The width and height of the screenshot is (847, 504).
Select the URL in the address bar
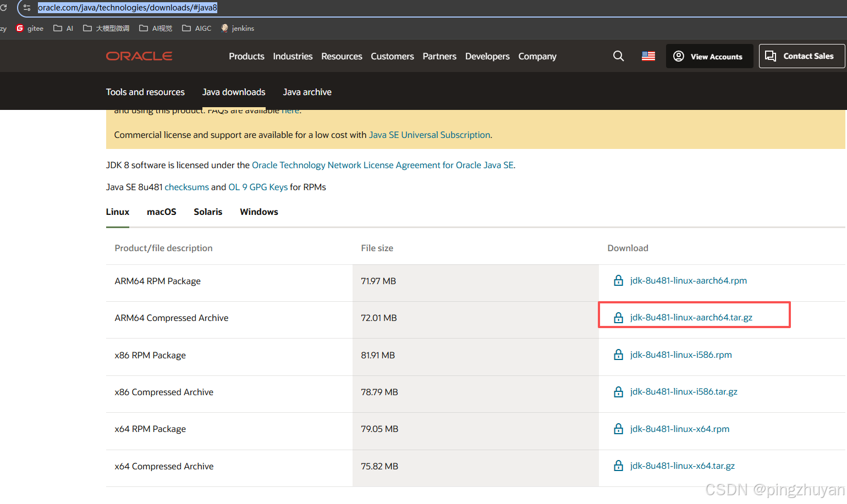(128, 8)
